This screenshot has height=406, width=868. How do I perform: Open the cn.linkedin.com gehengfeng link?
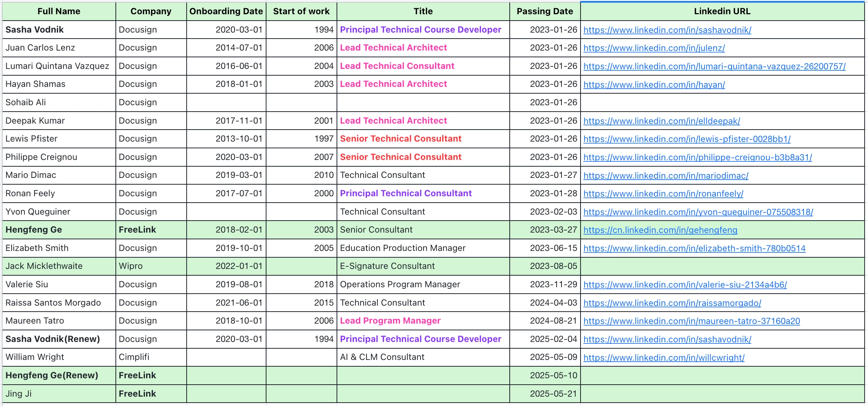(x=660, y=230)
